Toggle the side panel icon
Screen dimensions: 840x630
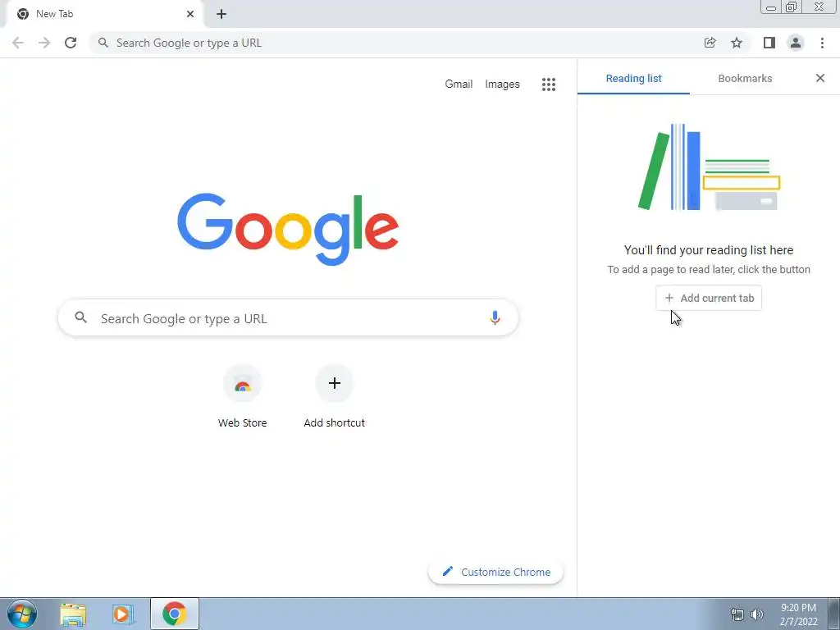pyautogui.click(x=769, y=43)
